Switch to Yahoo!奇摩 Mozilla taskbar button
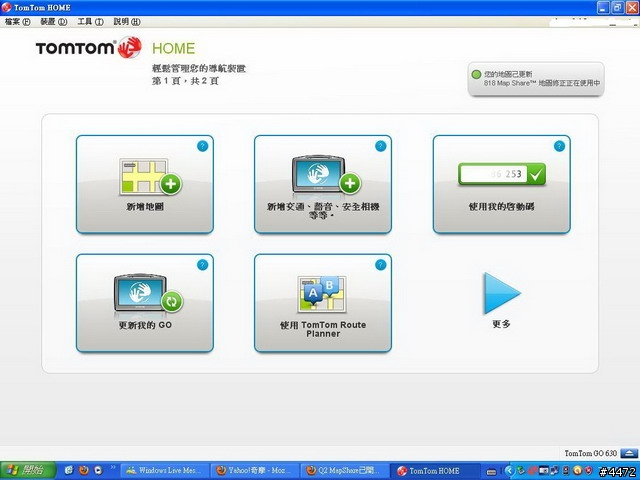640x480 pixels. [x=255, y=471]
